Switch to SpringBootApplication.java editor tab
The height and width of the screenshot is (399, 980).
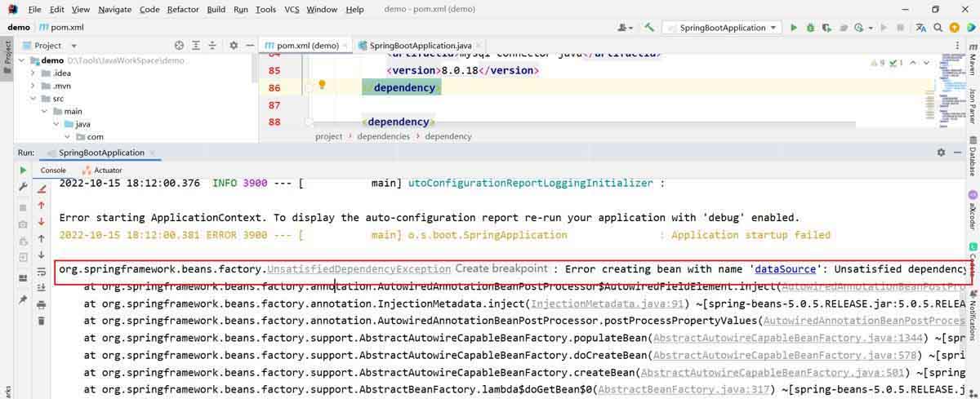coord(420,46)
